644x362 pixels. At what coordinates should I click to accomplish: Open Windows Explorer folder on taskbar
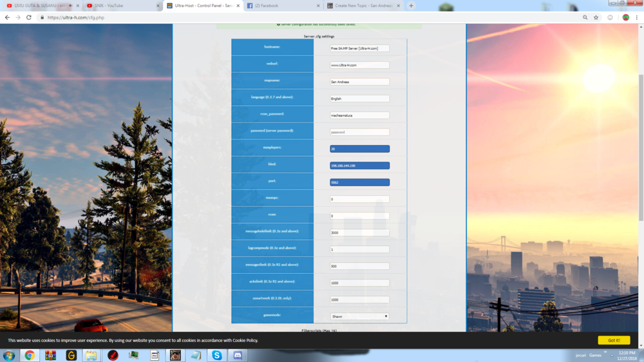91,356
